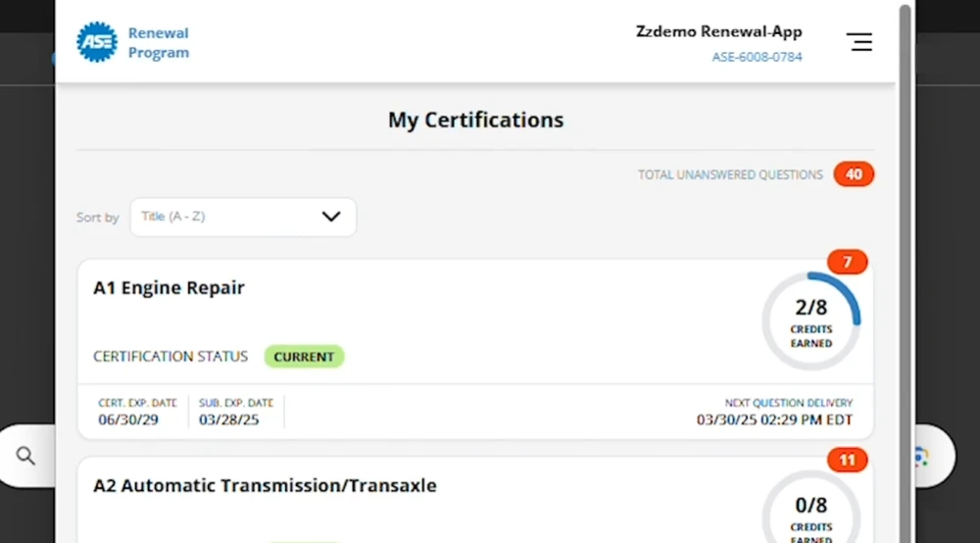Screen dimensions: 980x543
Task: Click the colorful icon behind the right edge
Action: pos(920,457)
